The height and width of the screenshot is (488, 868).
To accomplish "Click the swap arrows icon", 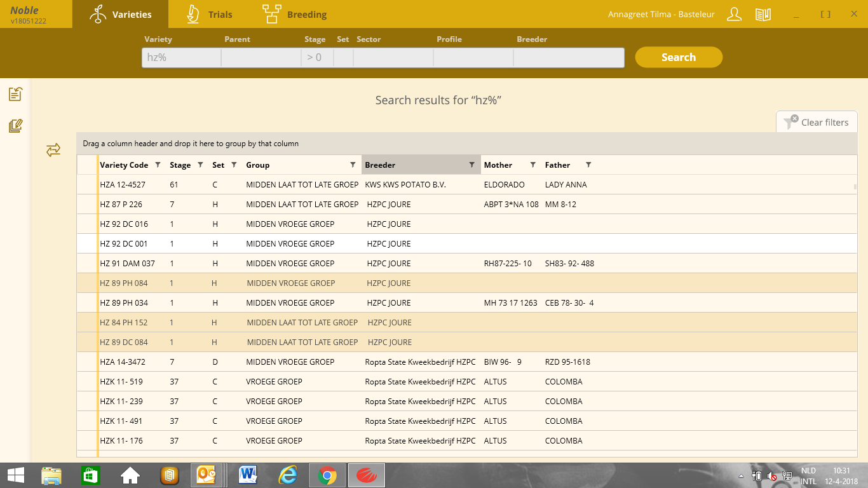I will 53,150.
